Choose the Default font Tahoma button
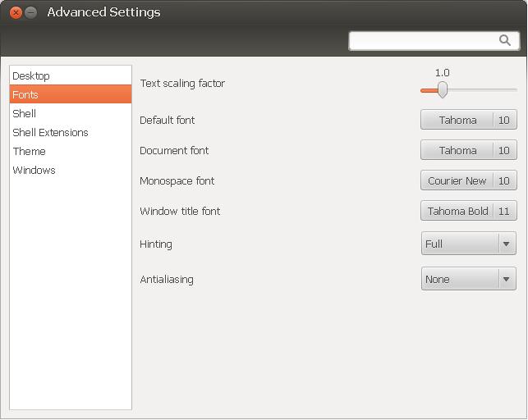Image resolution: width=528 pixels, height=420 pixels. point(469,120)
